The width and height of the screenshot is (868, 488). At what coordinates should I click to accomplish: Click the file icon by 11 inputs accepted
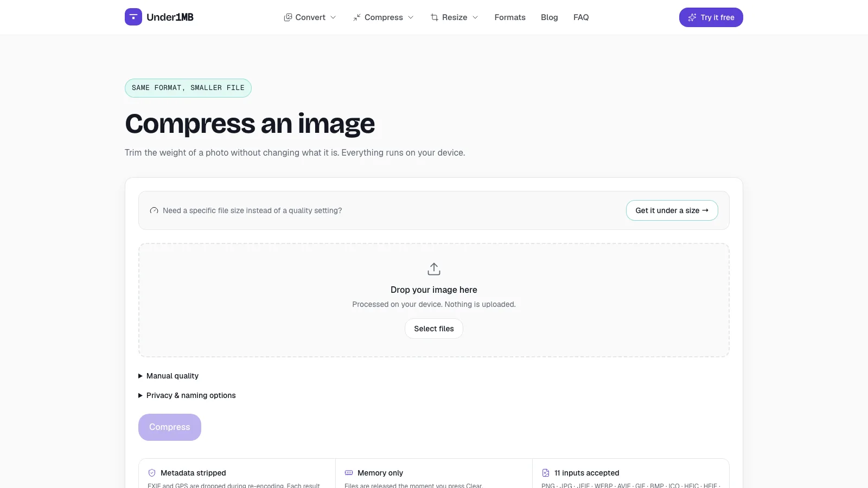(x=546, y=473)
